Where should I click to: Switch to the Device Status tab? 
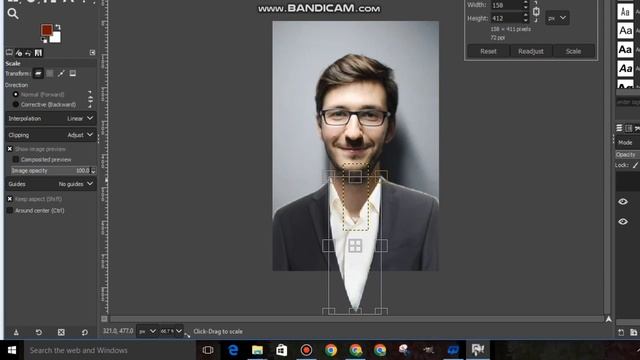pyautogui.click(x=19, y=53)
